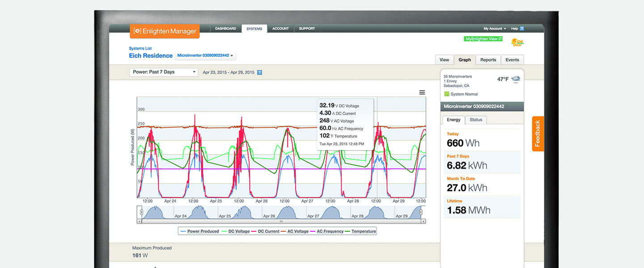The image size is (644, 268).
Task: Click the solar installer logo
Action: (517, 42)
